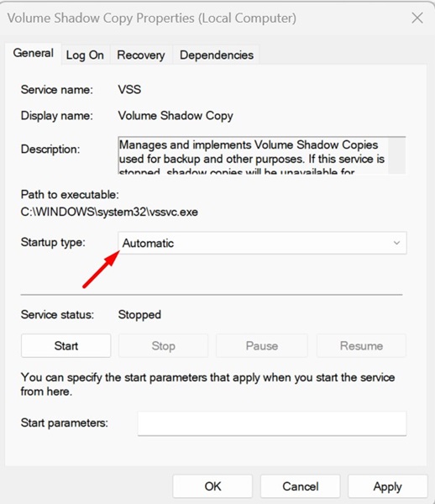
Task: Confirm changes with the OK button
Action: 212,486
